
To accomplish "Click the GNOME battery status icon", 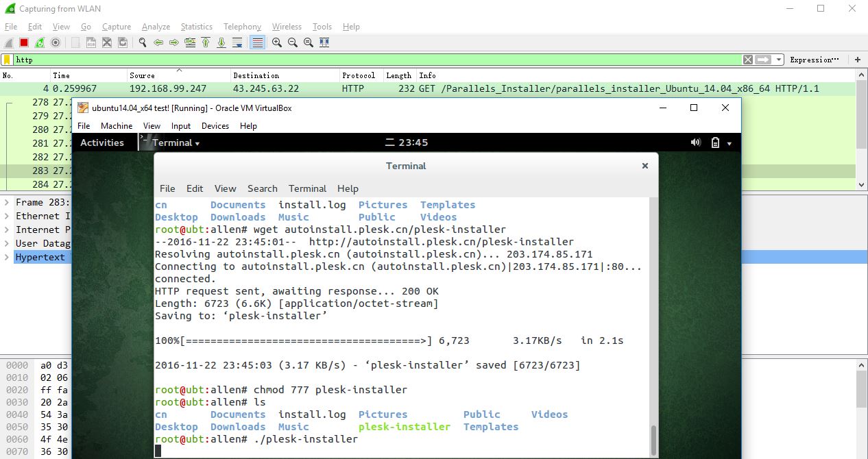I will click(715, 142).
